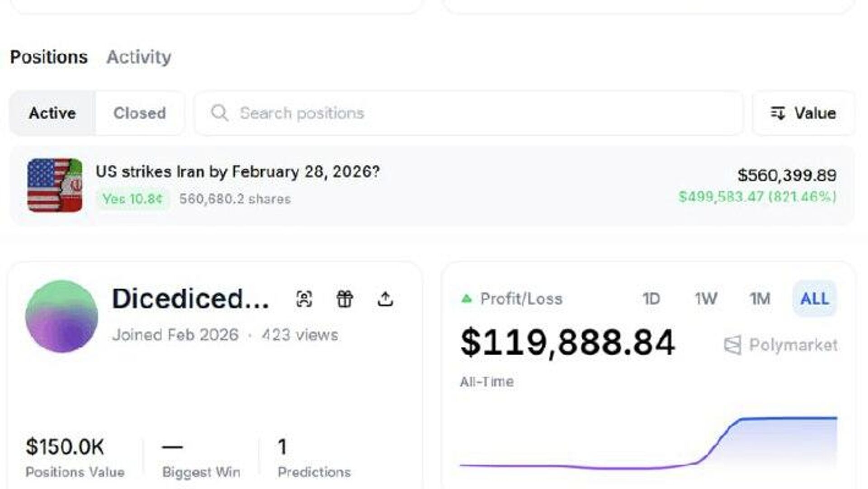Screen dimensions: 868x489
Task: Switch to the Activity tab
Action: (138, 57)
